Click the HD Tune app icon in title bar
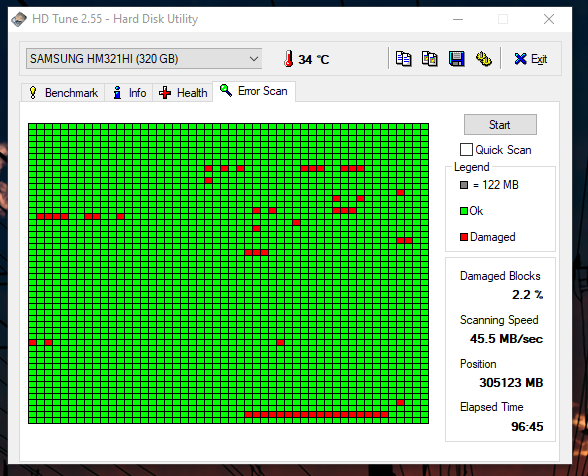588x476 pixels. 19,19
